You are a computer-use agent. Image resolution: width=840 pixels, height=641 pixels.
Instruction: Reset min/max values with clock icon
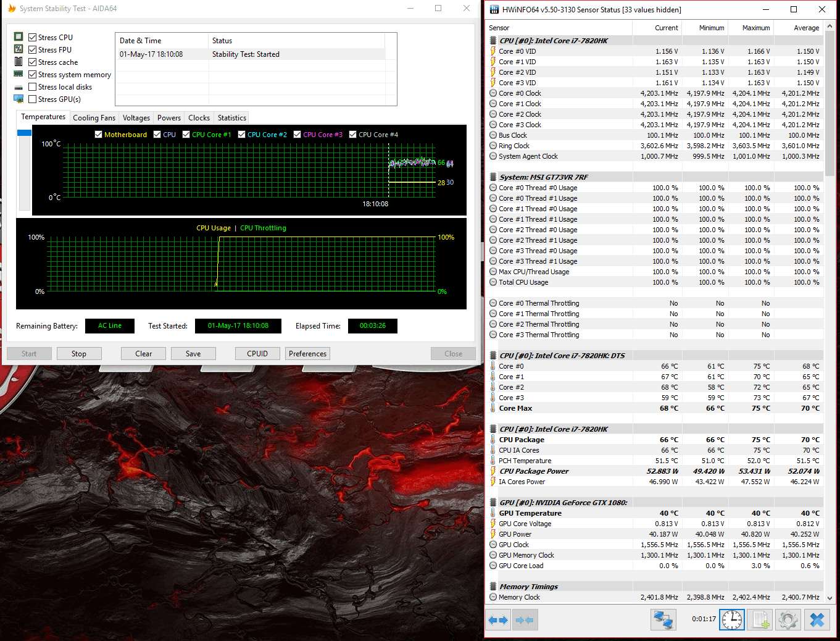point(732,619)
